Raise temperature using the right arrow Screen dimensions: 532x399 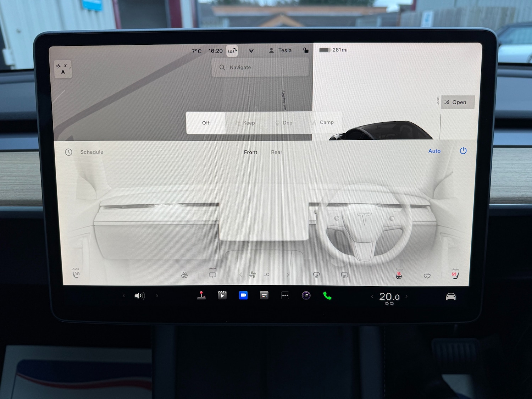406,297
